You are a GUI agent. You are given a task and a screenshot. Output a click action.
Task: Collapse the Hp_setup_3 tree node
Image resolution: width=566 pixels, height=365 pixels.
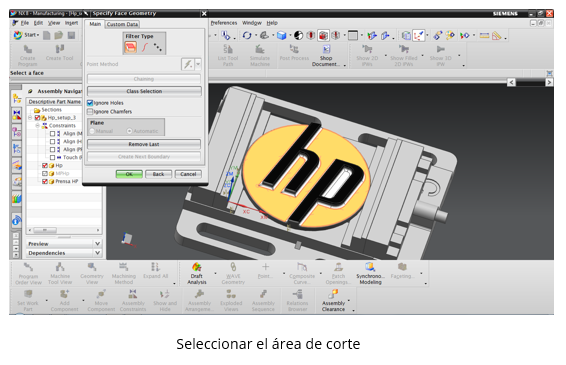click(30, 118)
